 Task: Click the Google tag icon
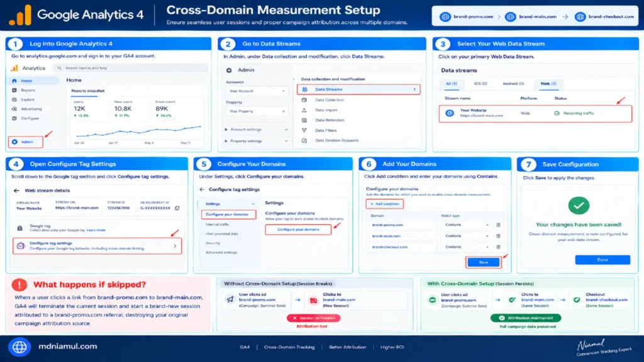coord(19,228)
